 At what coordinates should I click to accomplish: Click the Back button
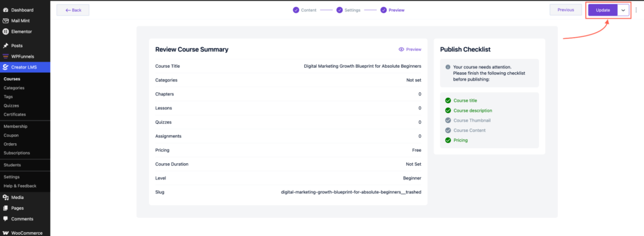(73, 10)
